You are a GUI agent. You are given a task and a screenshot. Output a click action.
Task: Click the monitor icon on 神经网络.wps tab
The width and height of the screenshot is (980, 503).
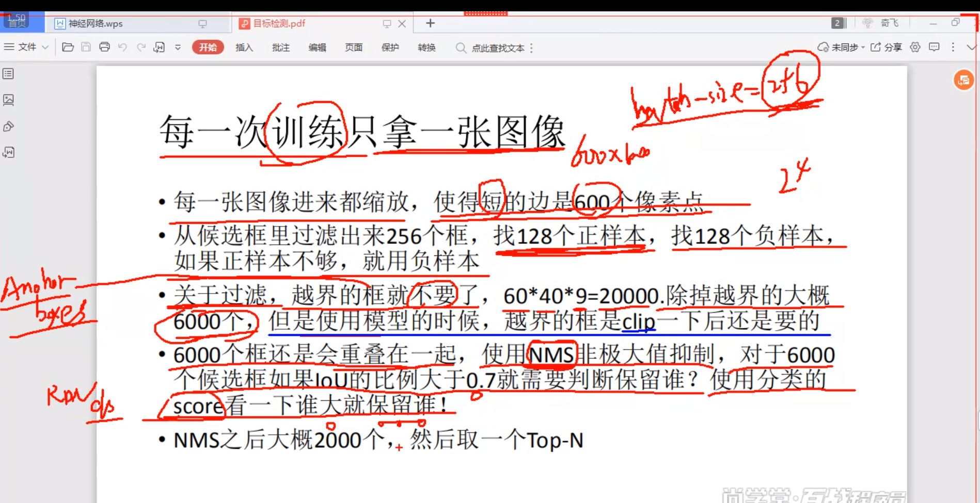pos(202,24)
